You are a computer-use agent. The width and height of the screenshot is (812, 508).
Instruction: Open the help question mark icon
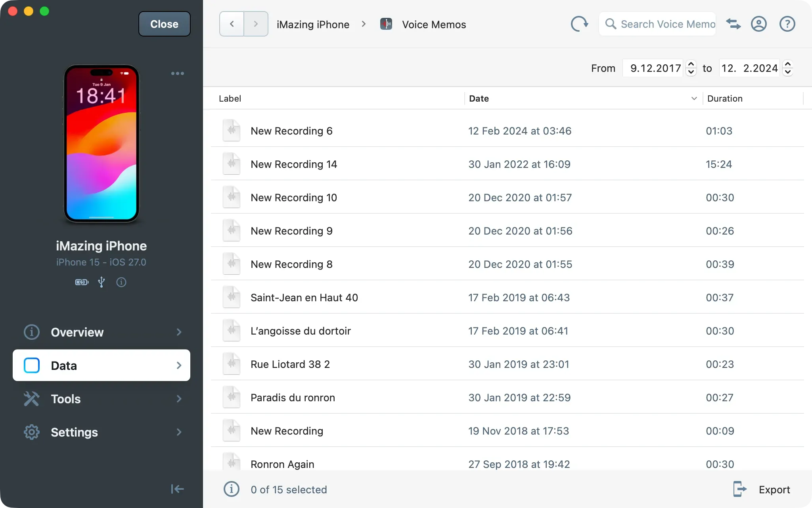[787, 24]
